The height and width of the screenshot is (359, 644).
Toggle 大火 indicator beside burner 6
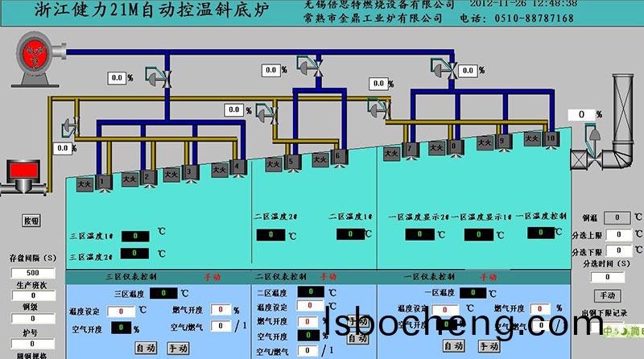(320, 159)
